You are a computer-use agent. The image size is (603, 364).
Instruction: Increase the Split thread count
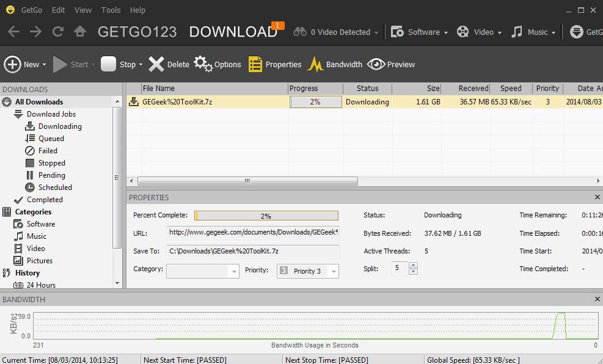pos(413,265)
